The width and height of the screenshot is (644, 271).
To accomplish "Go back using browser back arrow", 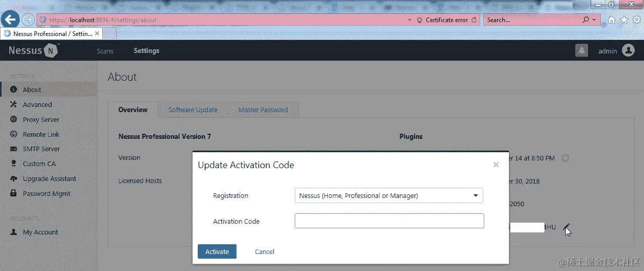I will tap(10, 20).
